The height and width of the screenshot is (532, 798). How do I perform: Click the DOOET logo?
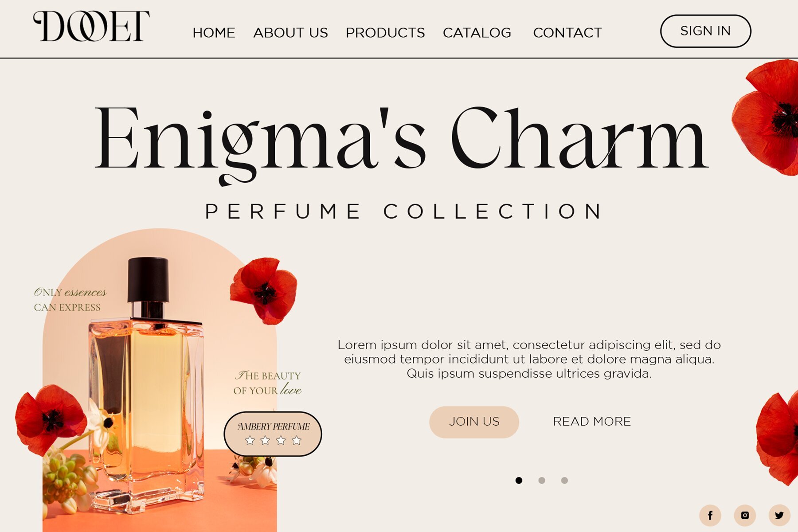pyautogui.click(x=91, y=27)
